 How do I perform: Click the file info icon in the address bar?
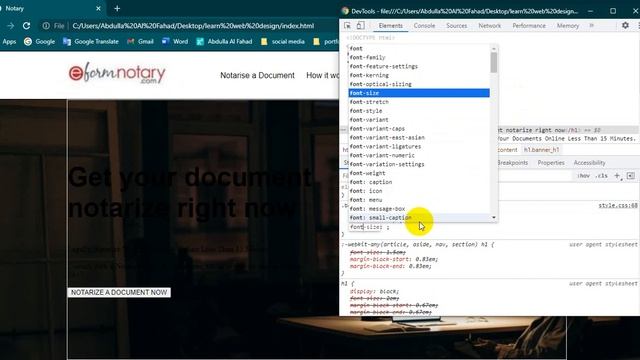pos(46,26)
